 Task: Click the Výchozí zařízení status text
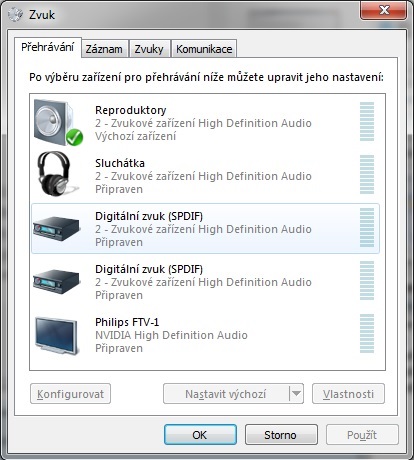(135, 136)
